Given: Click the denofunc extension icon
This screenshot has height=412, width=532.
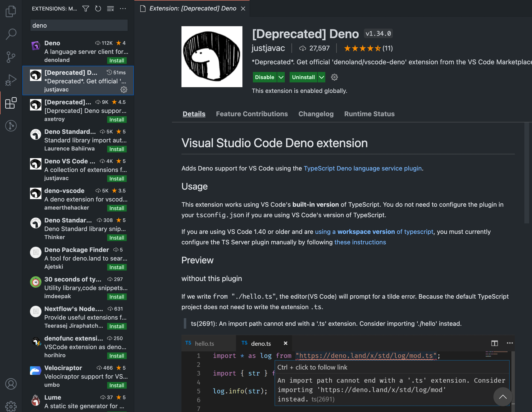Looking at the screenshot, I should tap(36, 341).
